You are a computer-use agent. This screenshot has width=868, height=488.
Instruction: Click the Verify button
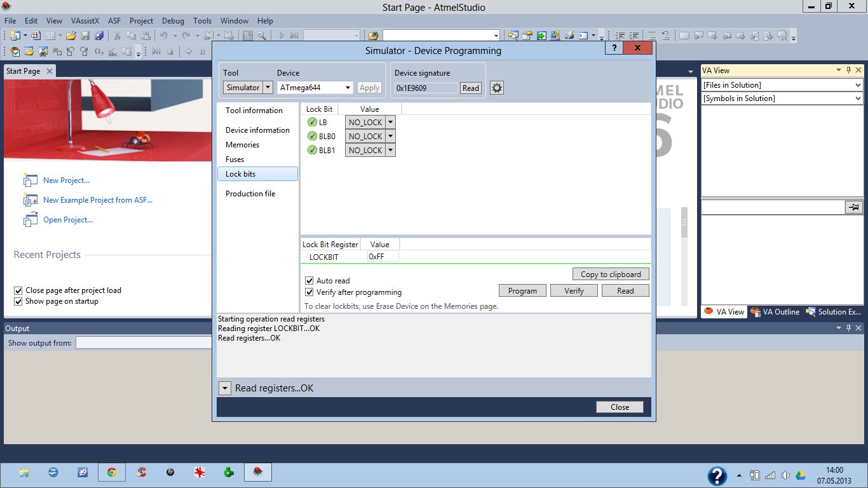pos(574,290)
